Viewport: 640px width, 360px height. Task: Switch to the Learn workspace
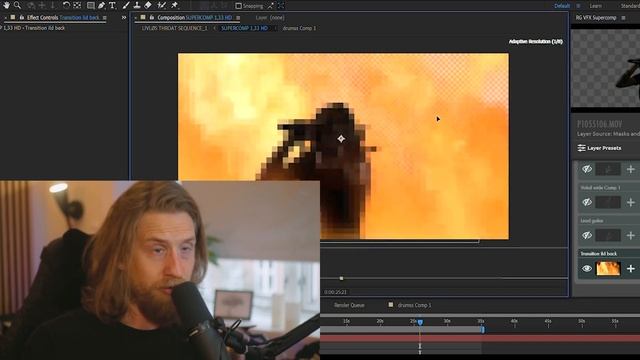click(x=596, y=6)
